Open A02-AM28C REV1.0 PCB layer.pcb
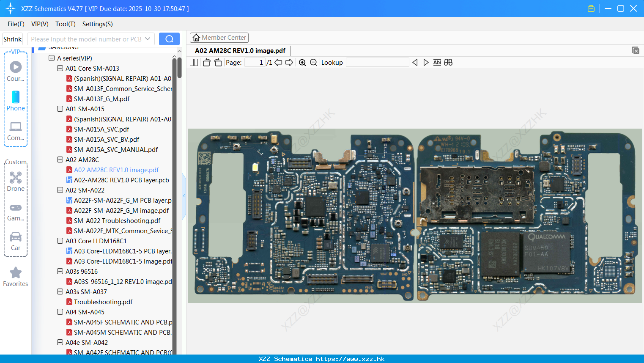Image resolution: width=644 pixels, height=363 pixels. click(x=121, y=180)
